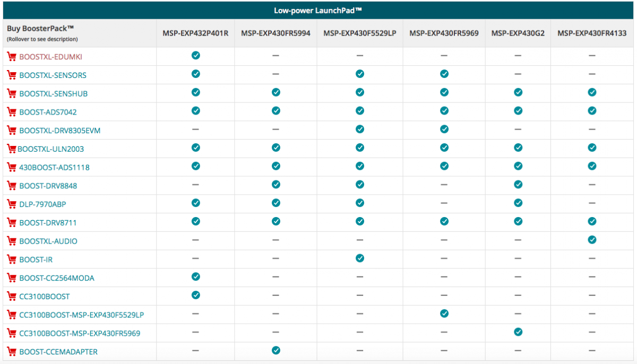Click the checkmark for BOOST-CCEMADAPTER under MSP-EXP430FR5994
This screenshot has height=364, width=637.
[276, 350]
